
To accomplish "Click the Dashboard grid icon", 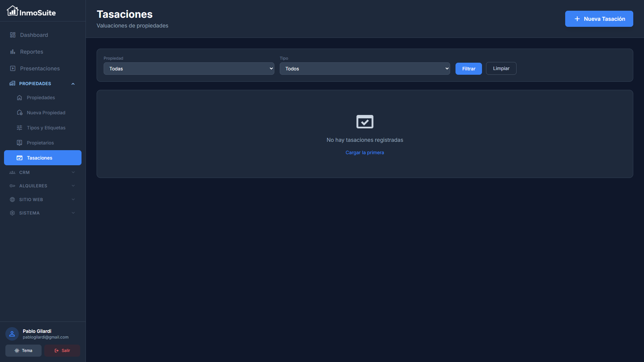I will [13, 35].
